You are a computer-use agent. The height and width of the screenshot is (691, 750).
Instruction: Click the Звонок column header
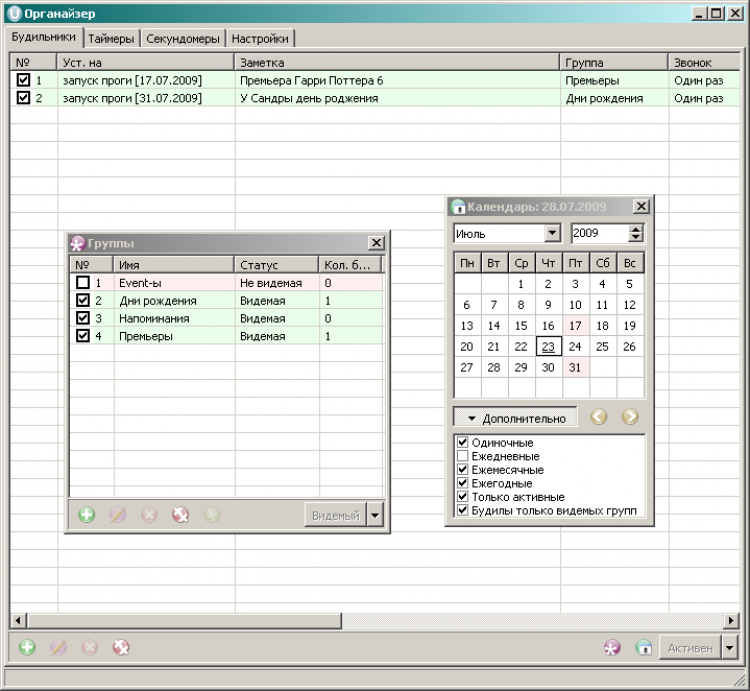[704, 63]
